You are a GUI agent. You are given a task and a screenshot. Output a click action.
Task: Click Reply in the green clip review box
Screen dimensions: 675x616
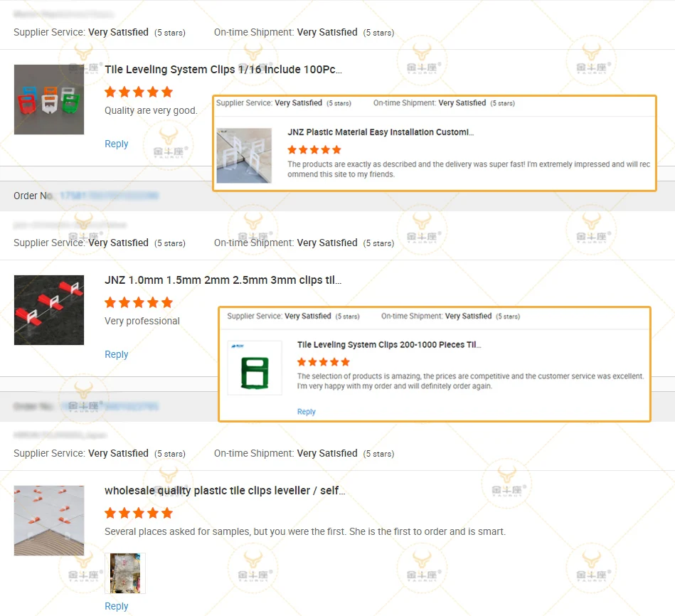(x=307, y=412)
